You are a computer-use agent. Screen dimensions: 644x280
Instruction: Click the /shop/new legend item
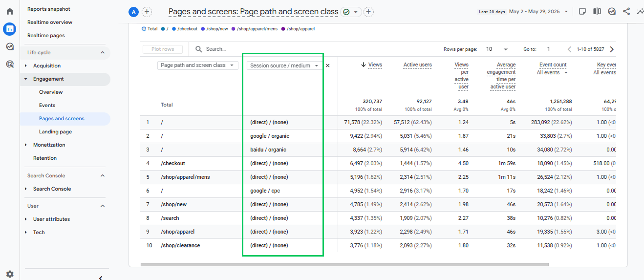tap(215, 29)
